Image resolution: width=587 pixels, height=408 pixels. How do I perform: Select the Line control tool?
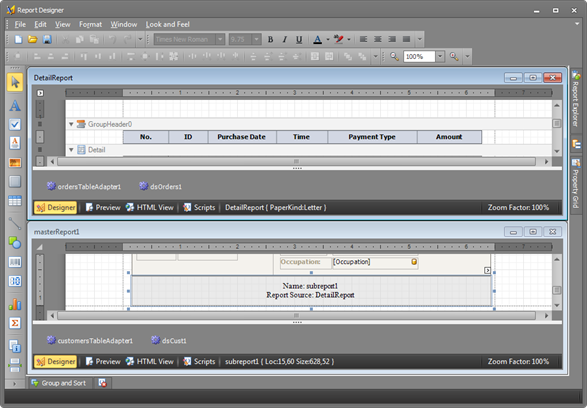[15, 224]
